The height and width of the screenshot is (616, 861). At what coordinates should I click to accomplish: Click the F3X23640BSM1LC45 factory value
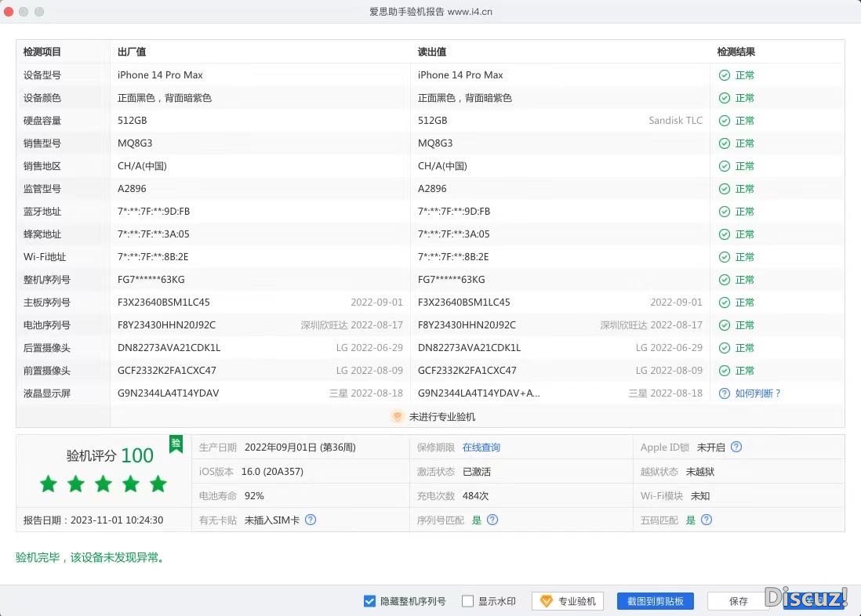pyautogui.click(x=164, y=303)
